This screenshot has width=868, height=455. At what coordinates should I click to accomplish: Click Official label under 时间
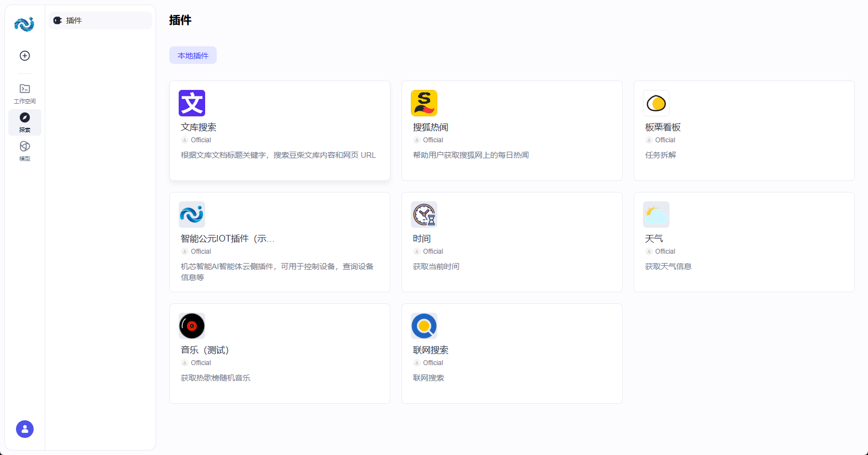coord(433,251)
